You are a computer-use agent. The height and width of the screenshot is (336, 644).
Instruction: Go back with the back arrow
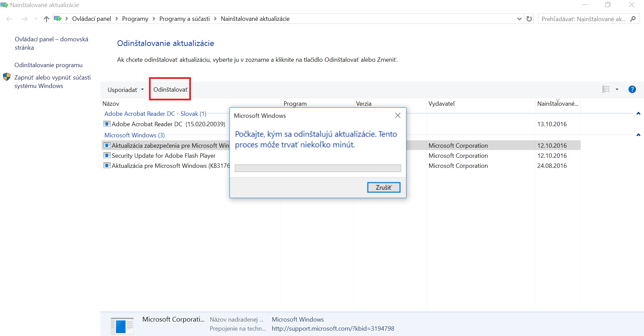tap(9, 19)
